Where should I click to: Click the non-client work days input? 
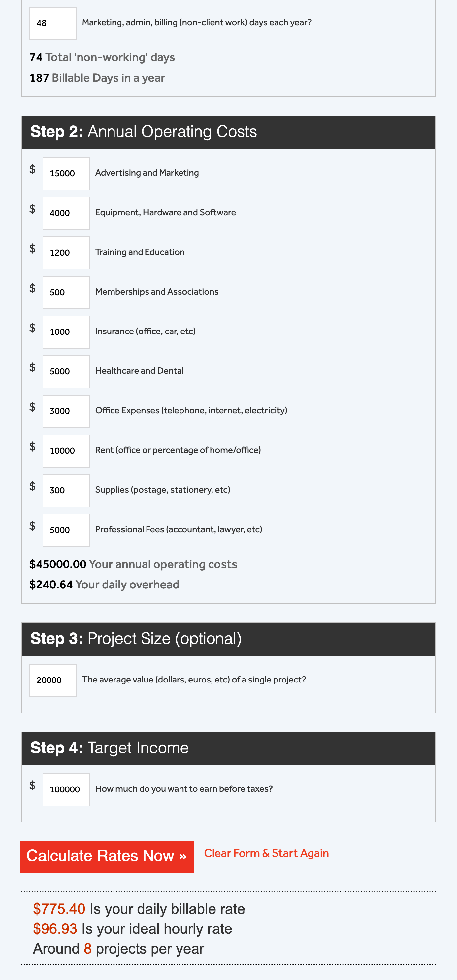coord(53,23)
